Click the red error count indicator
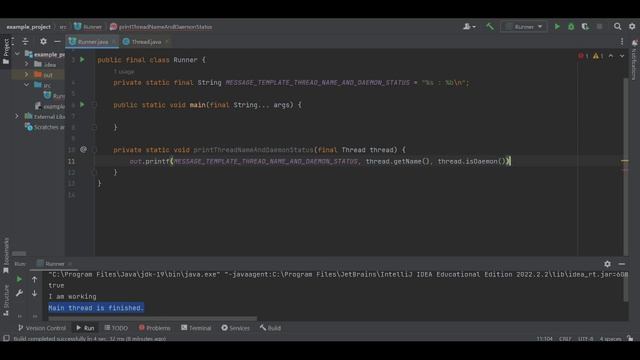640x360 pixels. coord(583,56)
